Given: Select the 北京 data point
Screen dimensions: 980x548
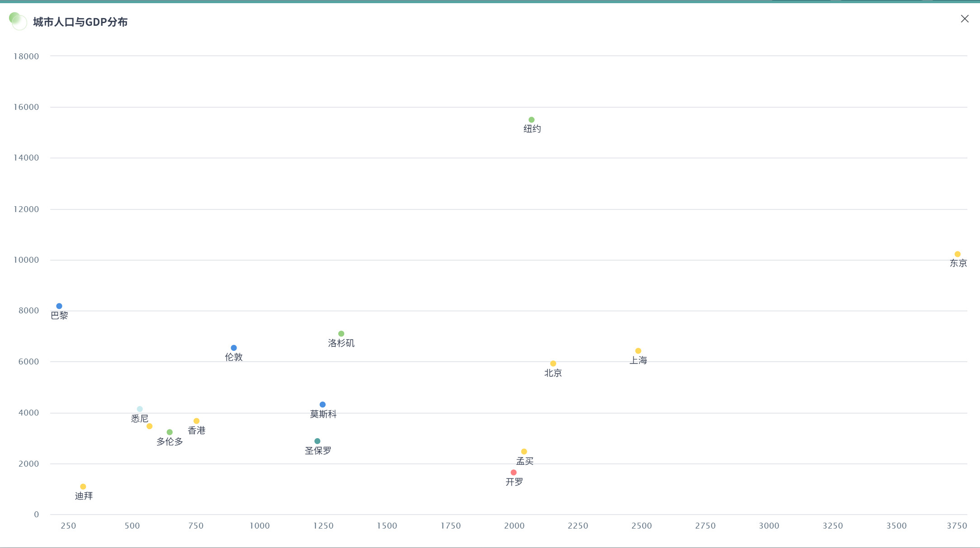Looking at the screenshot, I should (x=553, y=364).
